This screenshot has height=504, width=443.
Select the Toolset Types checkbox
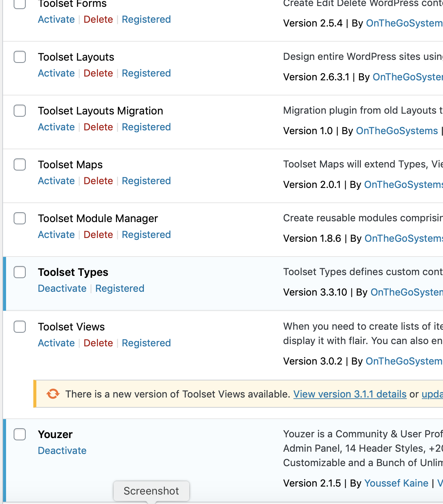coord(20,272)
